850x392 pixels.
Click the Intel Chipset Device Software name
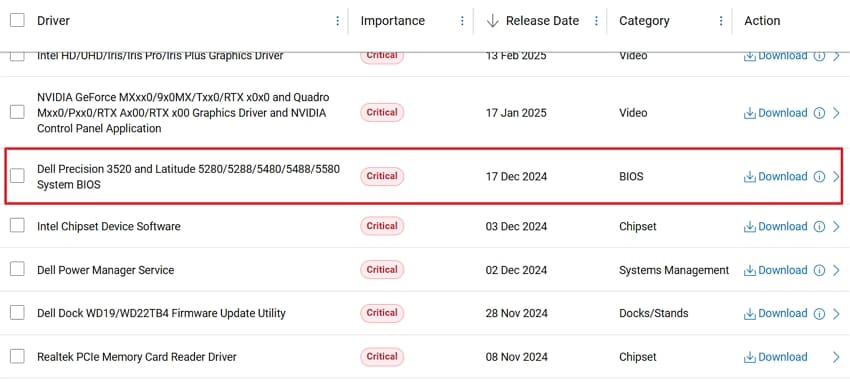tap(108, 226)
